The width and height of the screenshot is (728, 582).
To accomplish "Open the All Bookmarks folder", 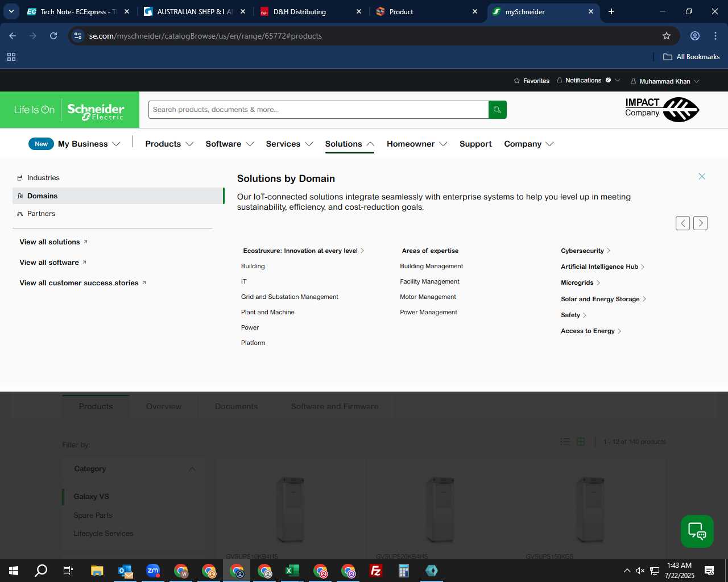I will 692,57.
